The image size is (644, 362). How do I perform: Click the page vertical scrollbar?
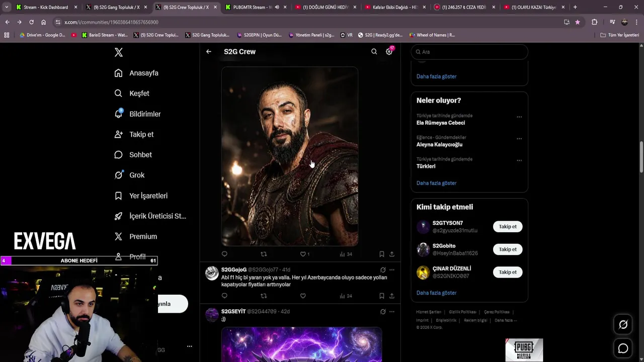click(x=641, y=157)
